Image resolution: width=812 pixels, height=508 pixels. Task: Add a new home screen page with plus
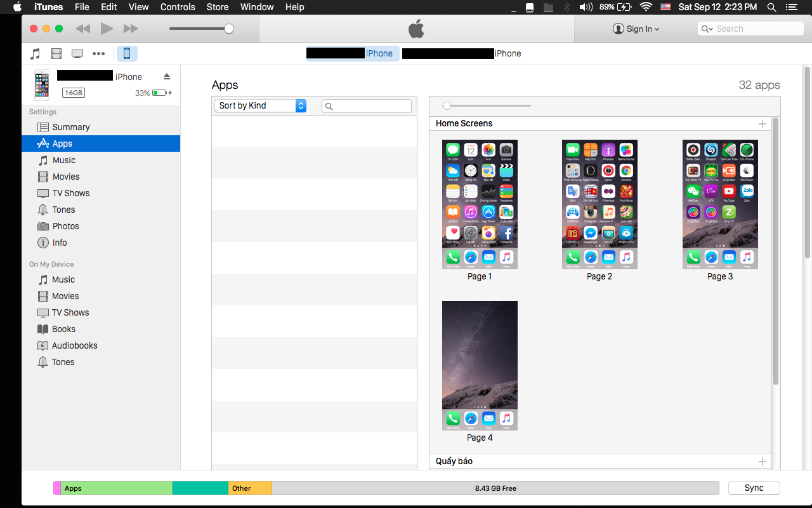click(x=763, y=124)
